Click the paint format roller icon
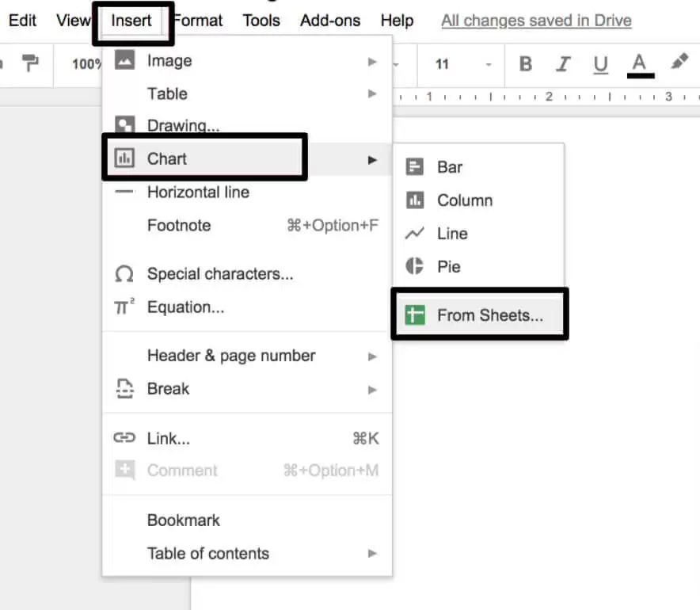700x610 pixels. [30, 63]
